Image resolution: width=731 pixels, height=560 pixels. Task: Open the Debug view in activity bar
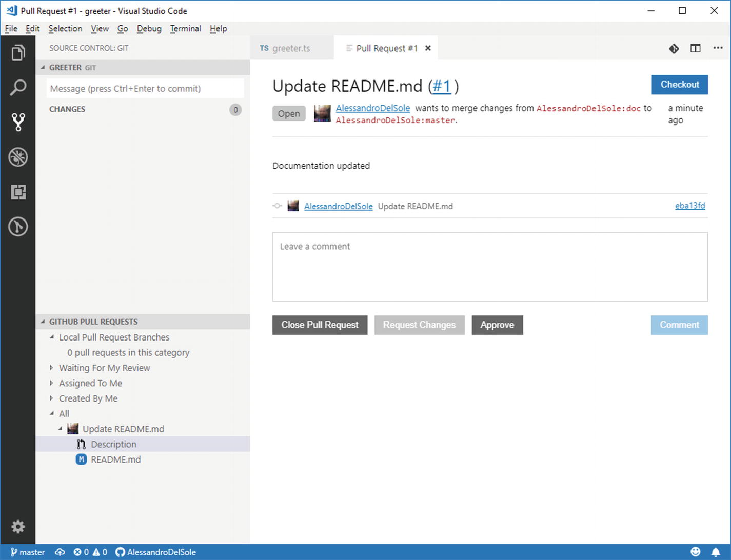click(18, 157)
